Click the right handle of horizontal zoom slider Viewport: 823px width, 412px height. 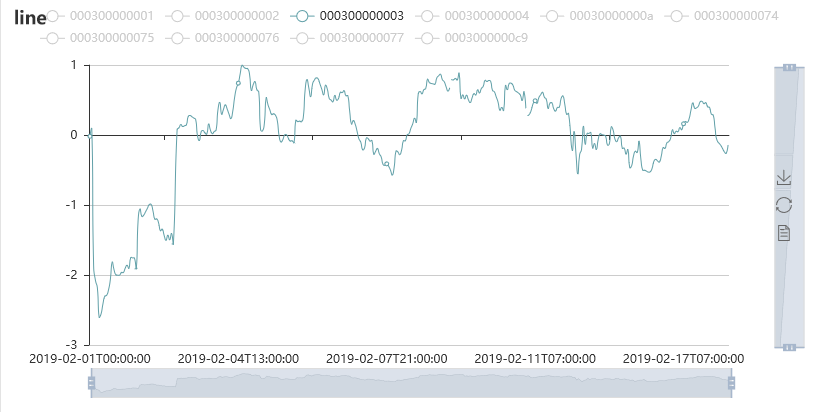click(x=731, y=383)
